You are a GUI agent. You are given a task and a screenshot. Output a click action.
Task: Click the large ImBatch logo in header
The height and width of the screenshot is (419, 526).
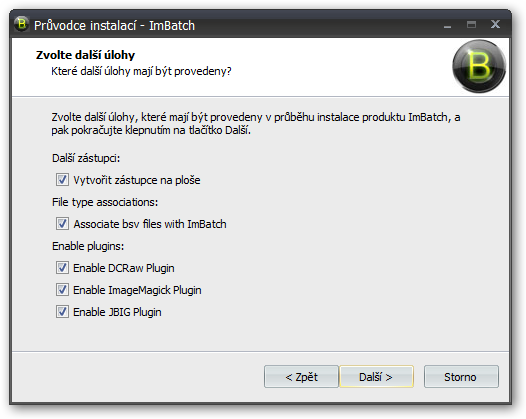(x=479, y=66)
